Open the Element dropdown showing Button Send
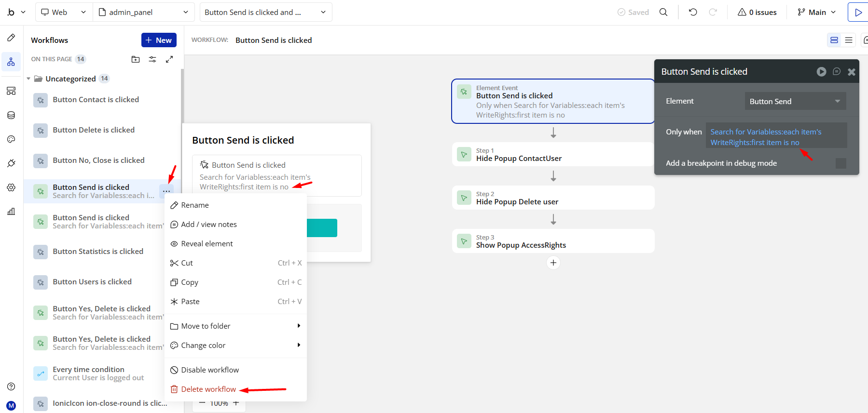The image size is (868, 413). 795,101
